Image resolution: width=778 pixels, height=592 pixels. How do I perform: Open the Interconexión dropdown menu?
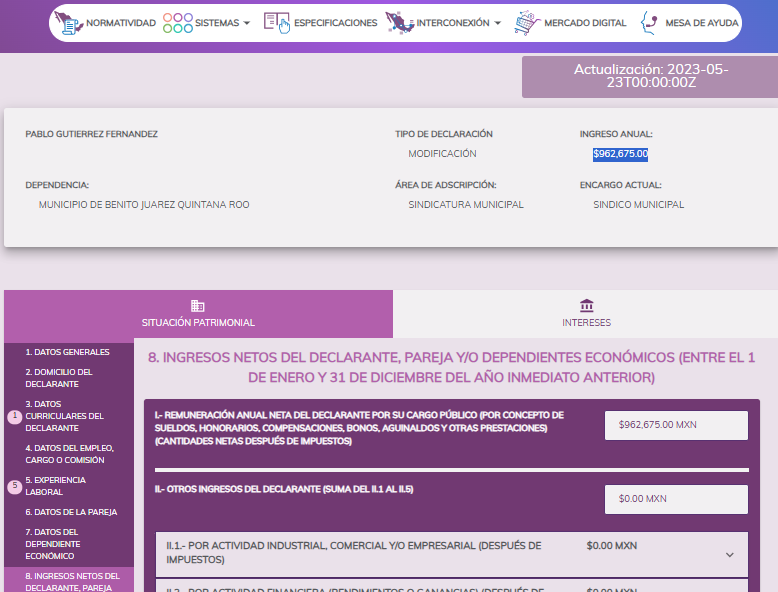[x=462, y=23]
